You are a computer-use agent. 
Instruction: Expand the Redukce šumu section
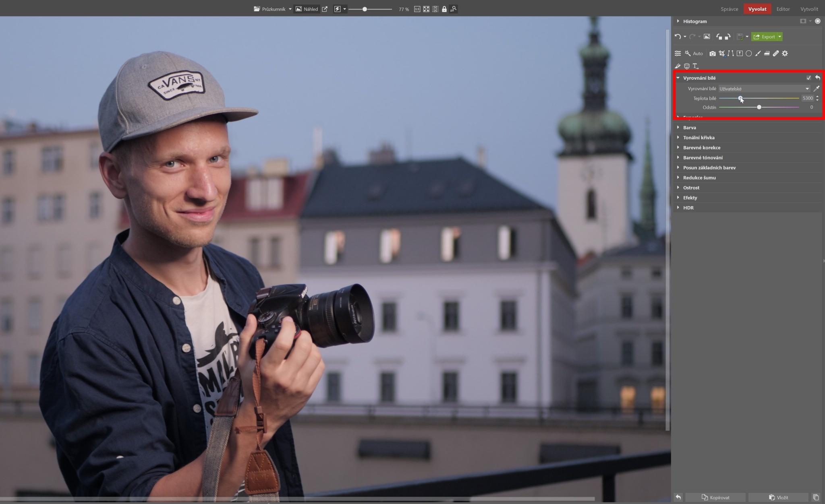678,178
